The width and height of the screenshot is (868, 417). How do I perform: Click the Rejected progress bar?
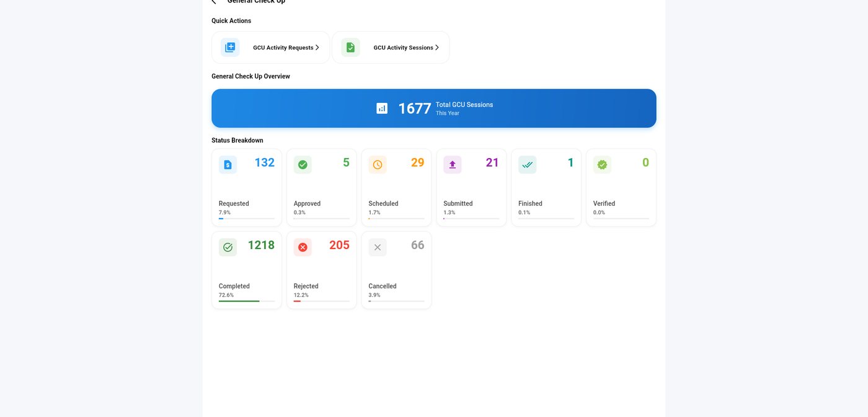click(322, 301)
